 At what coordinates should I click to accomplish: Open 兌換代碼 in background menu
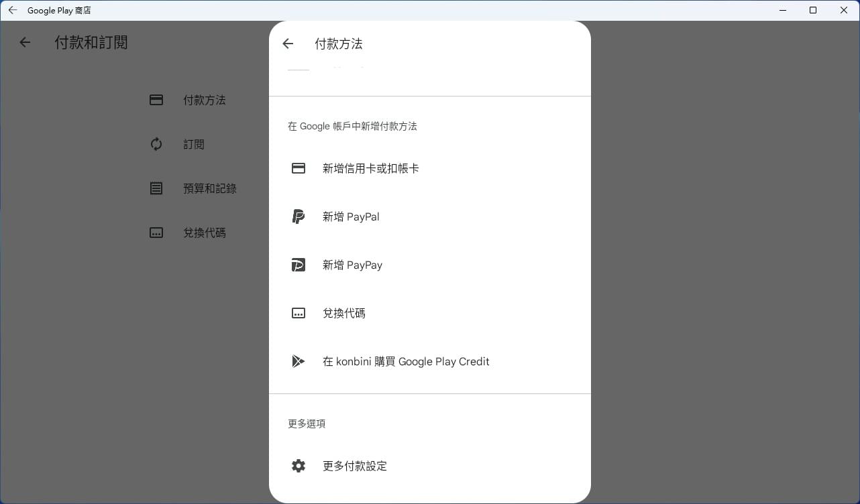point(205,233)
